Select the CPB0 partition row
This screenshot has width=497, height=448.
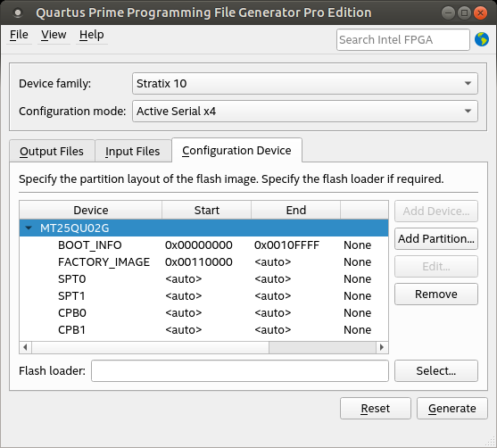(203, 313)
